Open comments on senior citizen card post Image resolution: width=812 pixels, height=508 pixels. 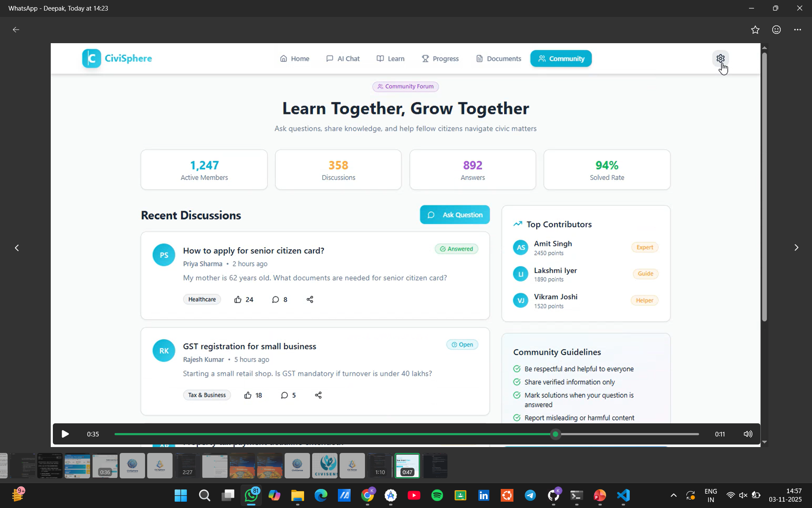tap(276, 299)
